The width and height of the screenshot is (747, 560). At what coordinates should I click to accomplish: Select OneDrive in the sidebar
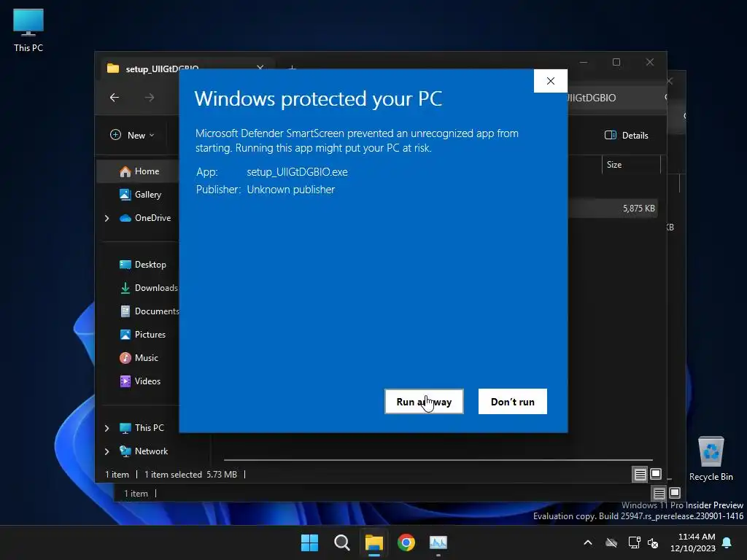click(x=145, y=217)
